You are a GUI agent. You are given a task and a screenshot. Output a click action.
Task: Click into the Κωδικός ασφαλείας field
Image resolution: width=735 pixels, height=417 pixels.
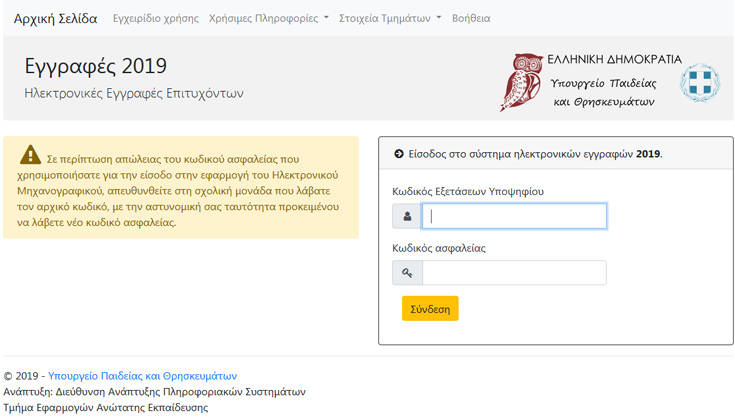(x=514, y=273)
